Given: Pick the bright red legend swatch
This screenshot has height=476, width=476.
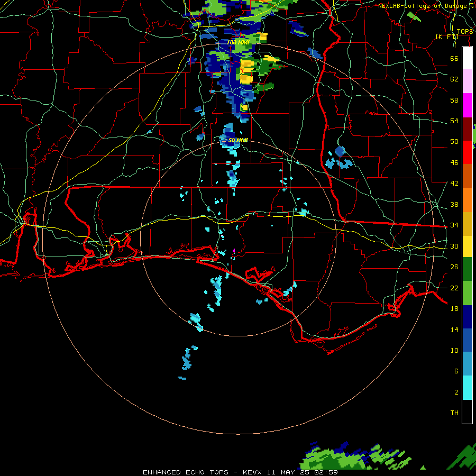Looking at the screenshot, I should pos(467,152).
